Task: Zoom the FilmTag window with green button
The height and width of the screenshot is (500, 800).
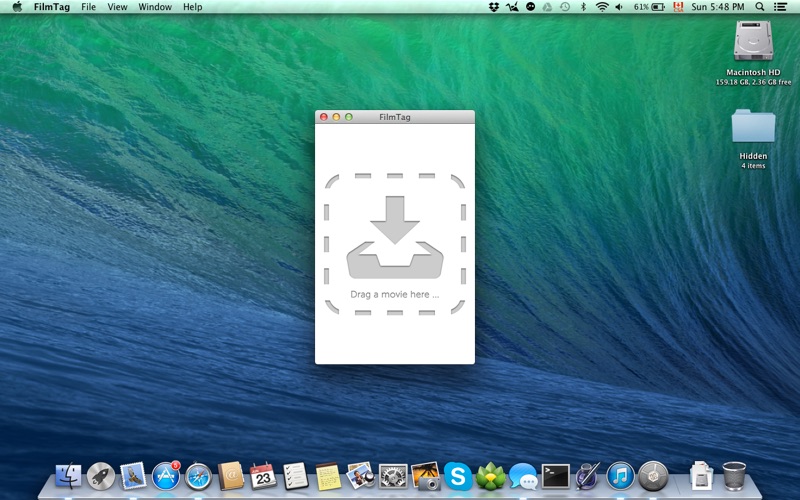Action: click(349, 117)
